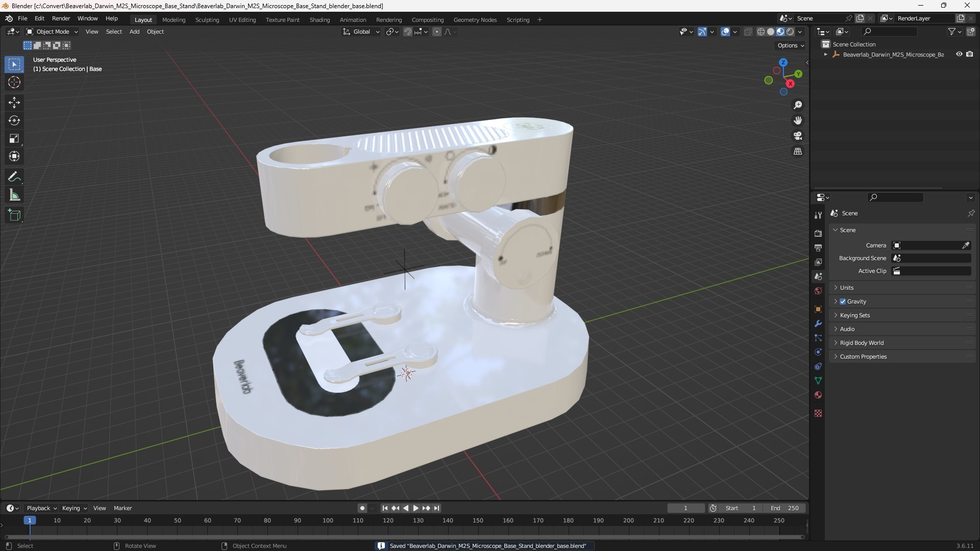Select the Add Cube tool
This screenshot has height=551, width=980.
pos(14,215)
